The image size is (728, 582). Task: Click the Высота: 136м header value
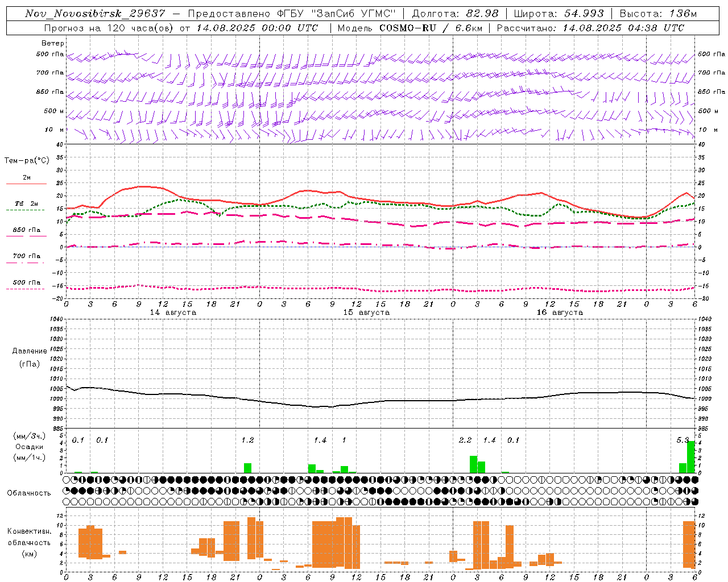pos(658,14)
